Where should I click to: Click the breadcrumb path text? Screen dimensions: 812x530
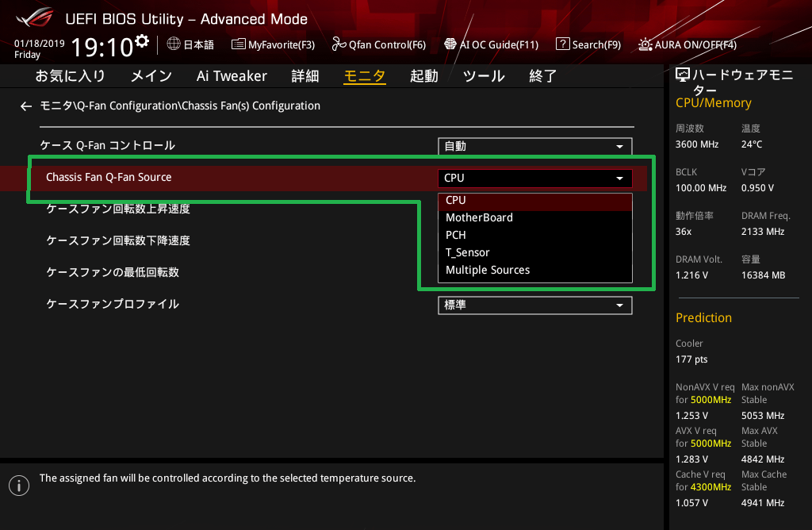(x=180, y=106)
